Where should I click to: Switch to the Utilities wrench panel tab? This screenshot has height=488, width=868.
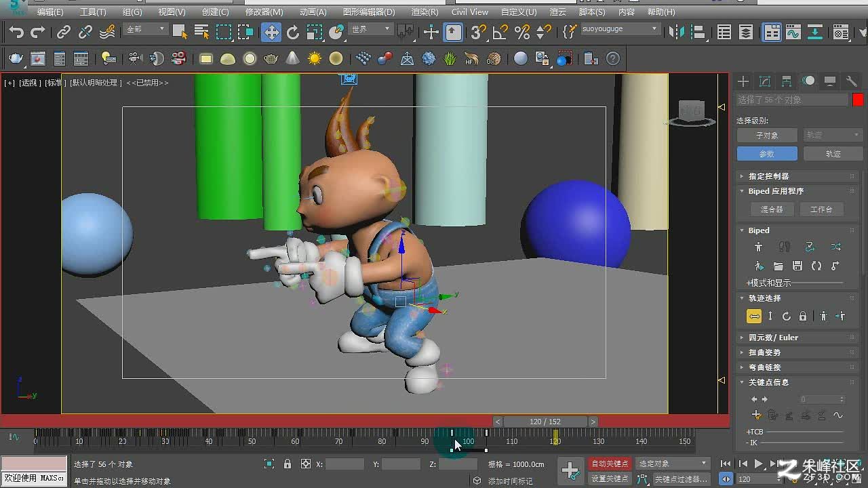[852, 81]
